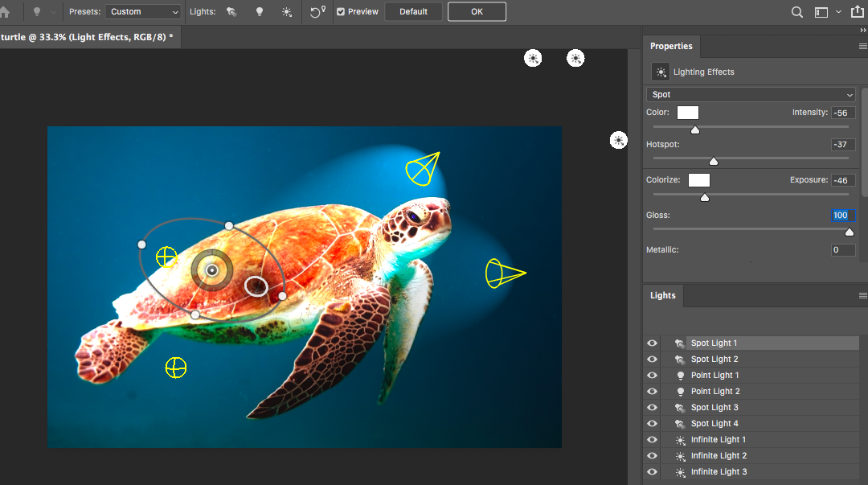Click the Metallic value field
The width and height of the screenshot is (868, 485).
coord(843,250)
